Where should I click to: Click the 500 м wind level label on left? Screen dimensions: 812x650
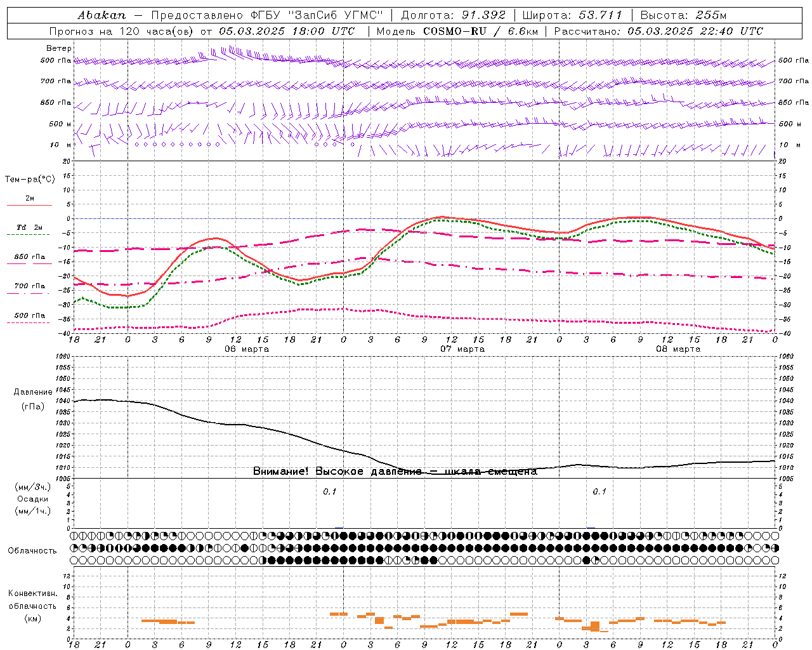(61, 124)
